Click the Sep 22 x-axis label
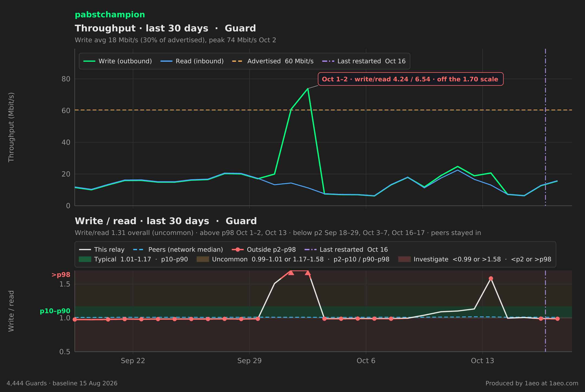The width and height of the screenshot is (585, 392). (133, 361)
